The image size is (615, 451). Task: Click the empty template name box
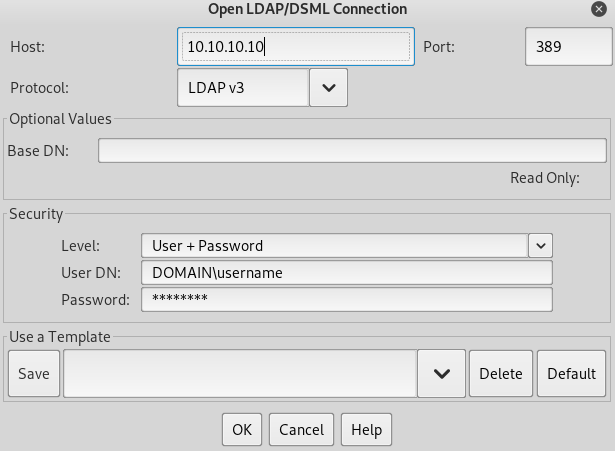pyautogui.click(x=240, y=374)
